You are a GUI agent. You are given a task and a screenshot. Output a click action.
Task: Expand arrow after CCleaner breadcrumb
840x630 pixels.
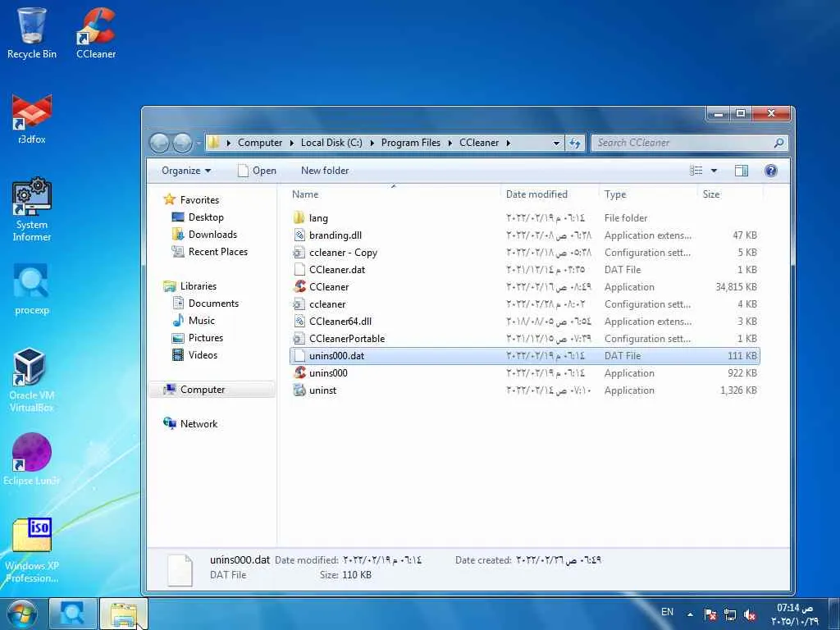coord(508,143)
